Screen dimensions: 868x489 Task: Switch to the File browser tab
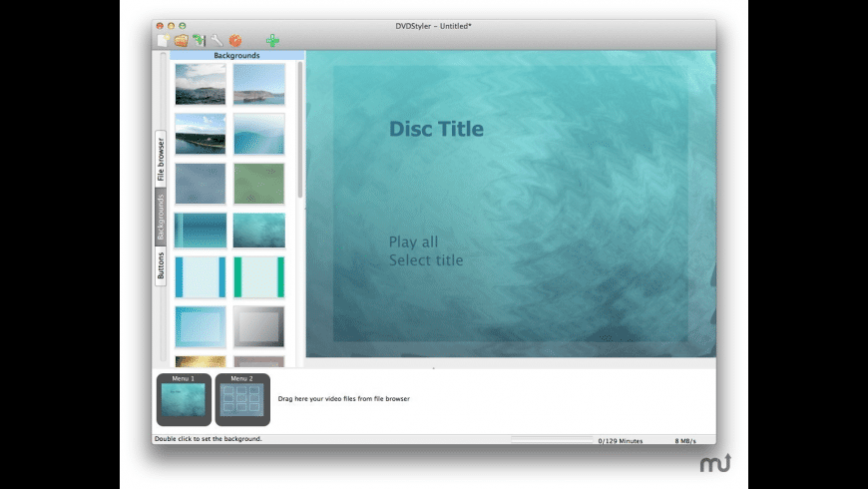pos(161,158)
